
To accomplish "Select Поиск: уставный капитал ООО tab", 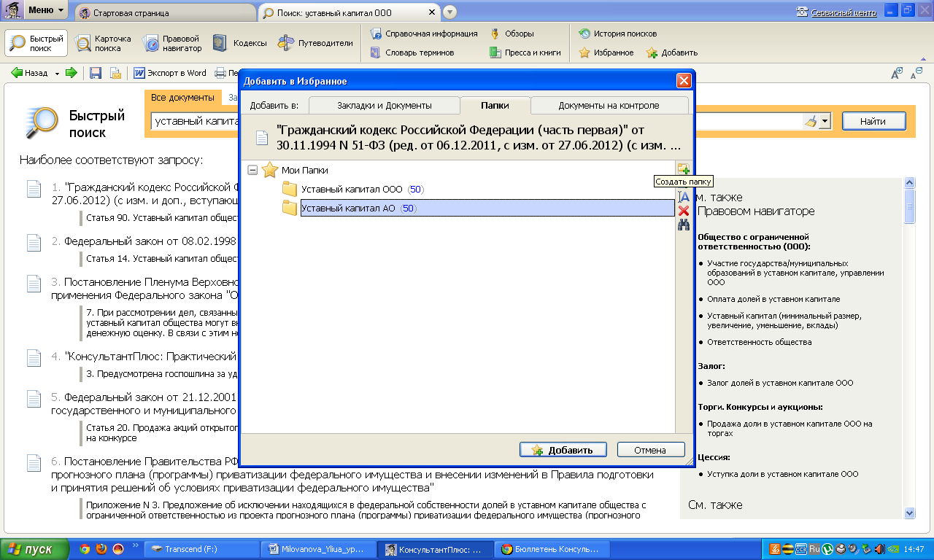I will point(349,12).
